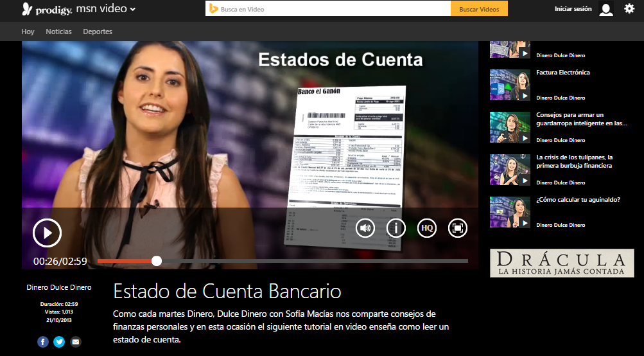Click the video progress bar handle
Viewport: 644px width, 356px height.
(157, 261)
